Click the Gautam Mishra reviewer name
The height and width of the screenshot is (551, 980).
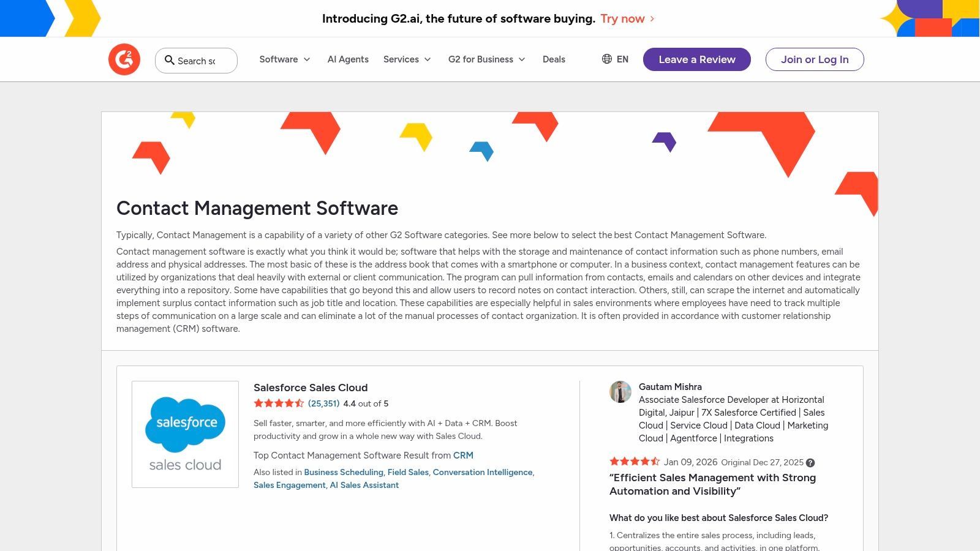point(670,387)
